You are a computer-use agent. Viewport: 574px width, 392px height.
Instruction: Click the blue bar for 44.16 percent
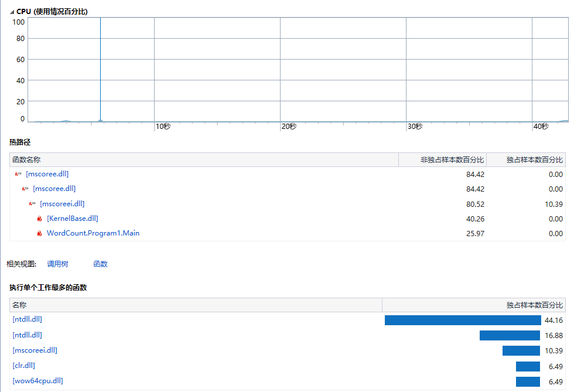click(463, 320)
